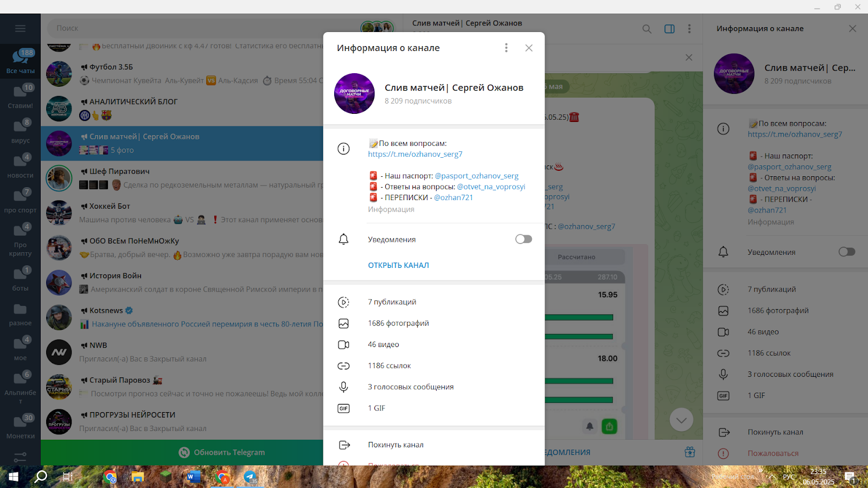The height and width of the screenshot is (488, 868).
Task: Open Telegram from the Windows taskbar
Action: [250, 477]
